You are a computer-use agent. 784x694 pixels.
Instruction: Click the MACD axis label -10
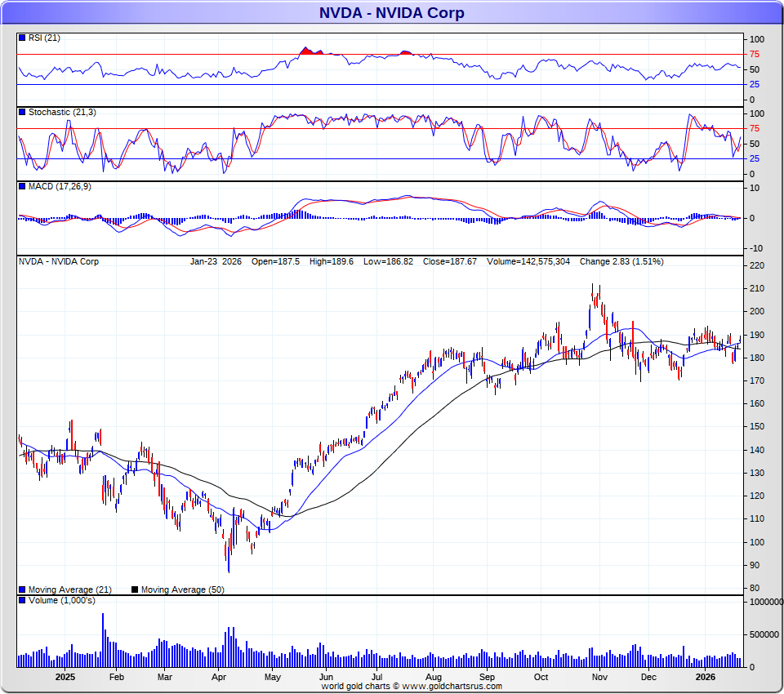pyautogui.click(x=756, y=248)
